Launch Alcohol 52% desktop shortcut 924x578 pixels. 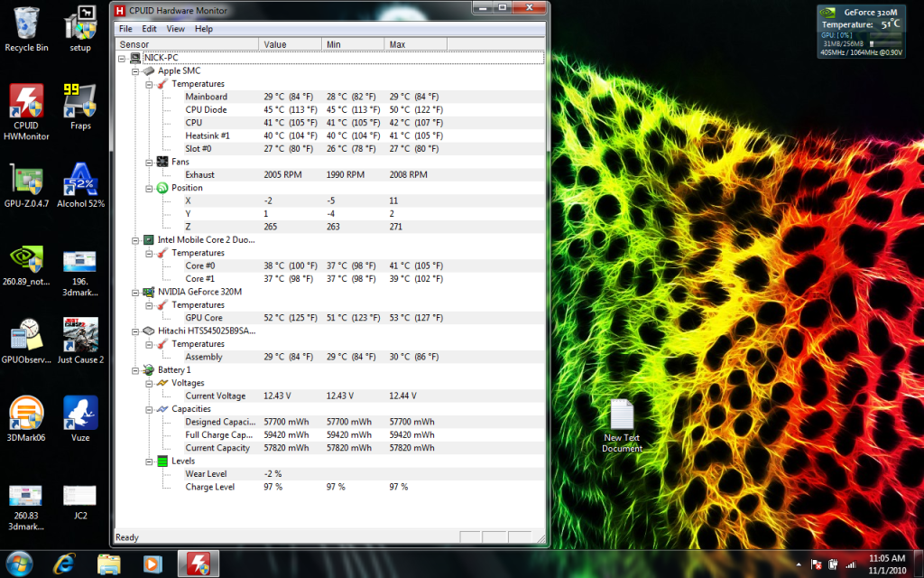80,185
